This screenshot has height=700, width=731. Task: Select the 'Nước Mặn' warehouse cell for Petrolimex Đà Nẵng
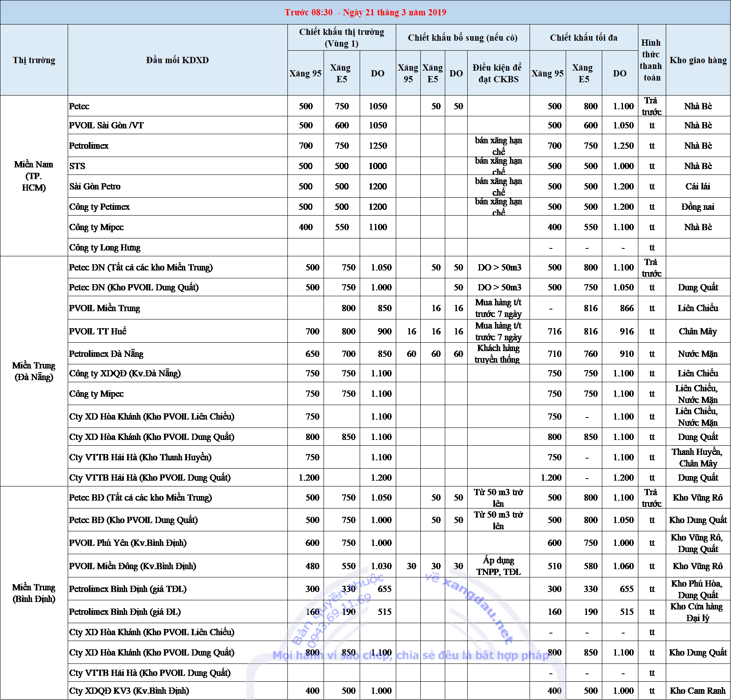(698, 354)
